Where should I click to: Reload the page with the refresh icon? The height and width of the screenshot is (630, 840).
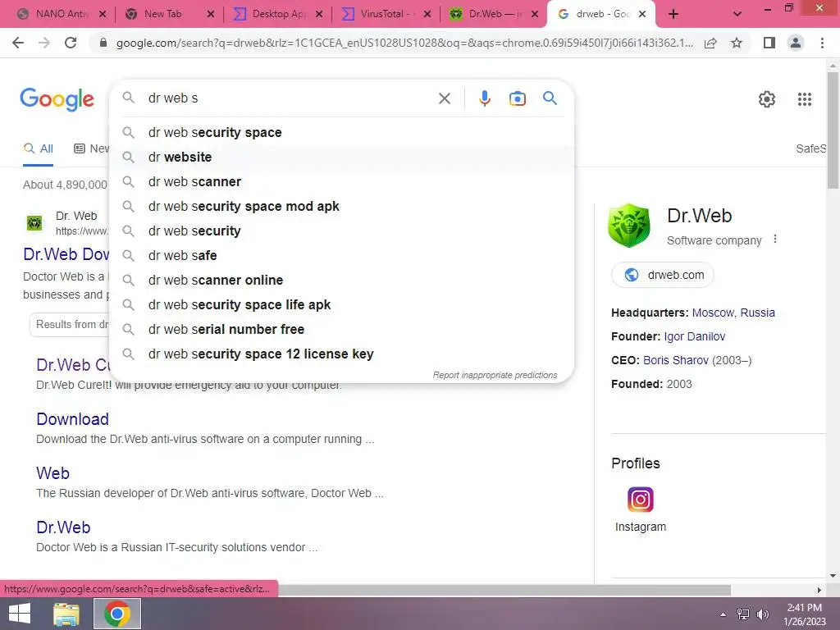71,43
